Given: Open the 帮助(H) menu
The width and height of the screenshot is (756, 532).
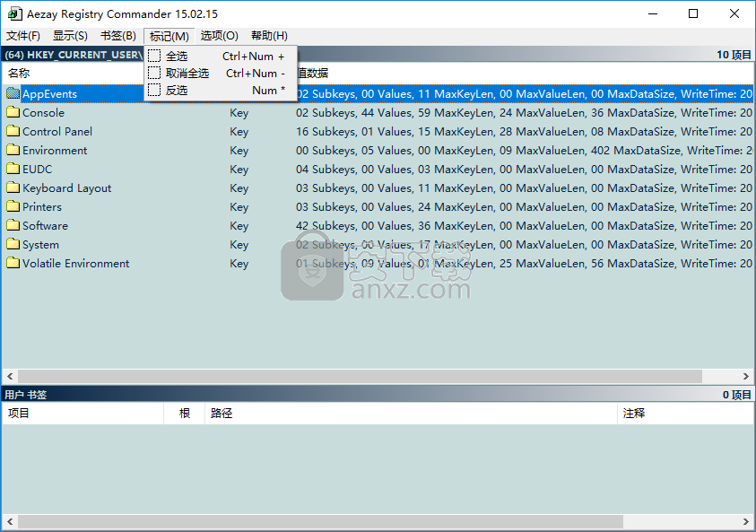Looking at the screenshot, I should (270, 36).
